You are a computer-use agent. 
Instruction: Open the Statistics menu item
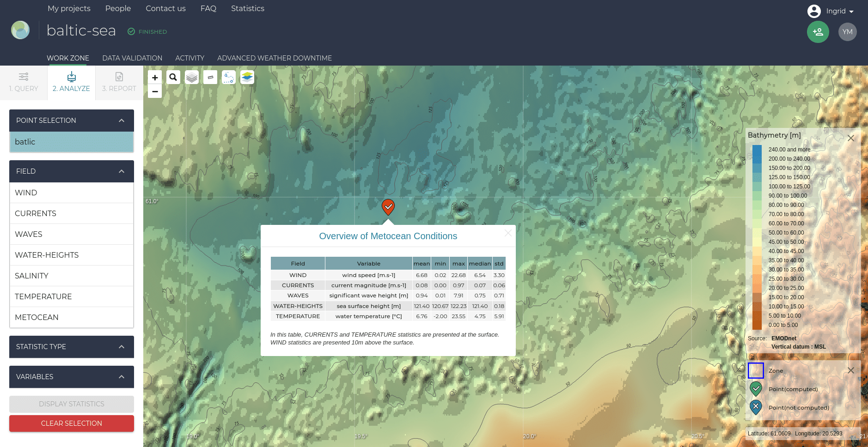point(247,8)
